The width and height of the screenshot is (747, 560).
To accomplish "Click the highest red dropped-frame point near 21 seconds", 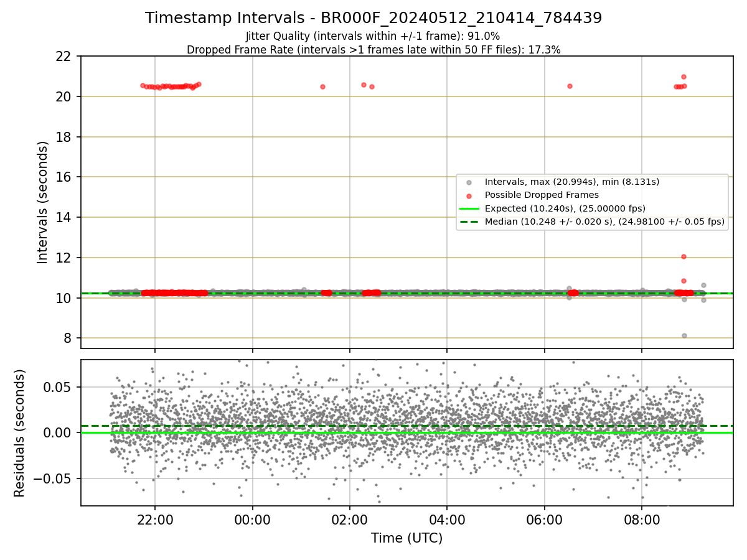I will click(x=684, y=77).
